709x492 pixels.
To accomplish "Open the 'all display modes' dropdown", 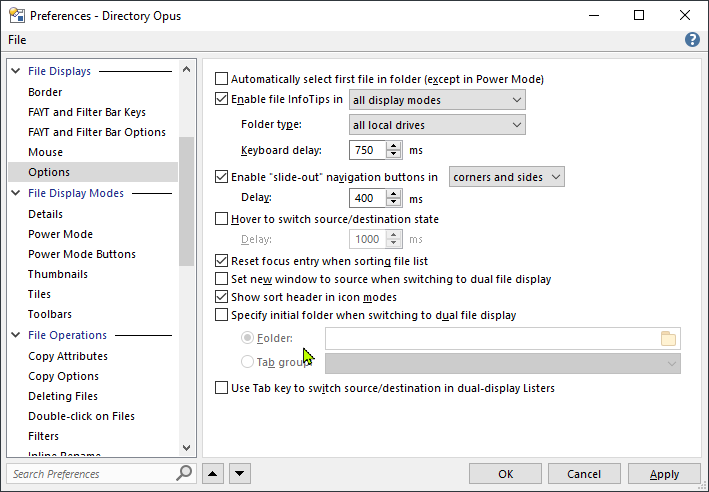I will click(x=437, y=100).
